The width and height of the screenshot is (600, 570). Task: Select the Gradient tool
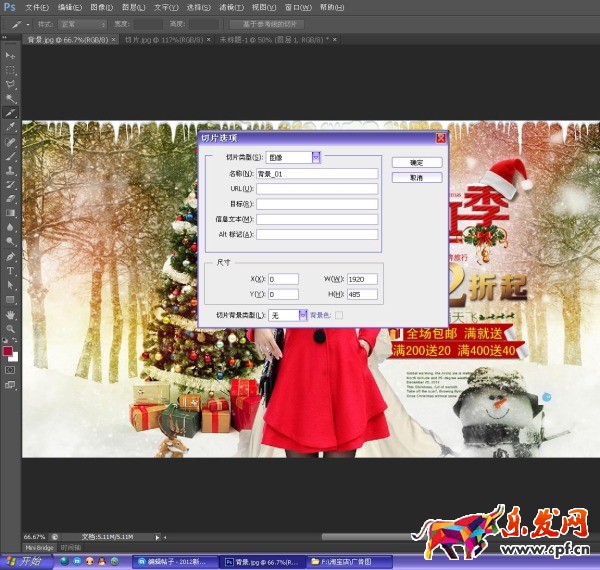coord(10,213)
